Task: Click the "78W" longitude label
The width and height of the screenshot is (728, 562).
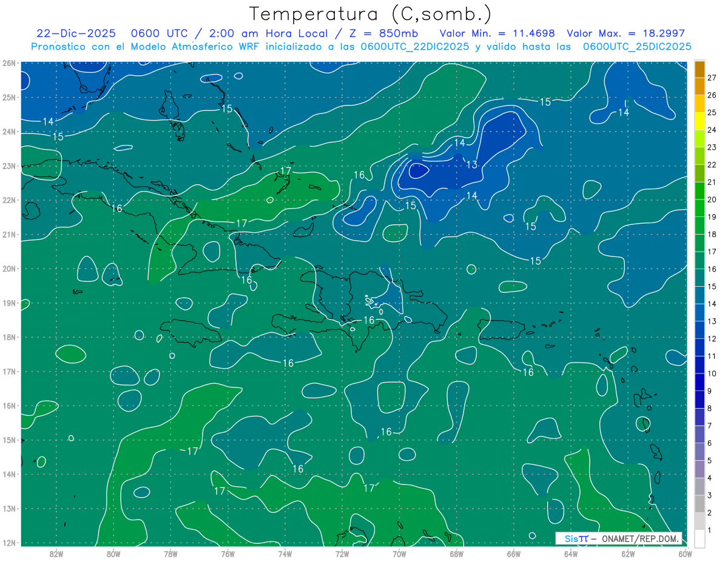Action: coord(170,554)
